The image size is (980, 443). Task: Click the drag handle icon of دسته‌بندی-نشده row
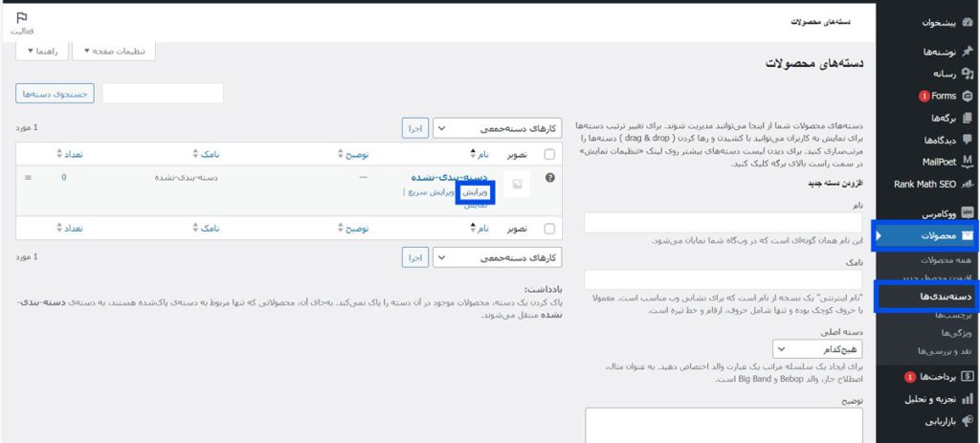(28, 177)
